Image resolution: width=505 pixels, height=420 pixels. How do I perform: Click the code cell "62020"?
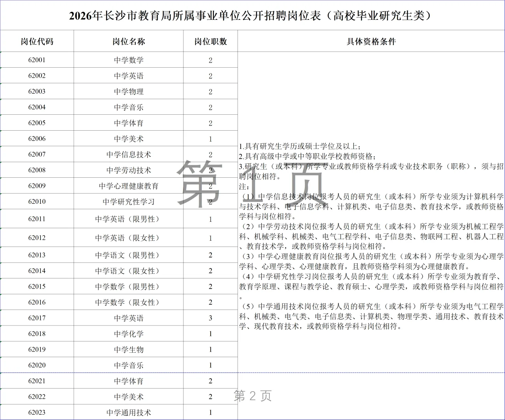point(37,365)
